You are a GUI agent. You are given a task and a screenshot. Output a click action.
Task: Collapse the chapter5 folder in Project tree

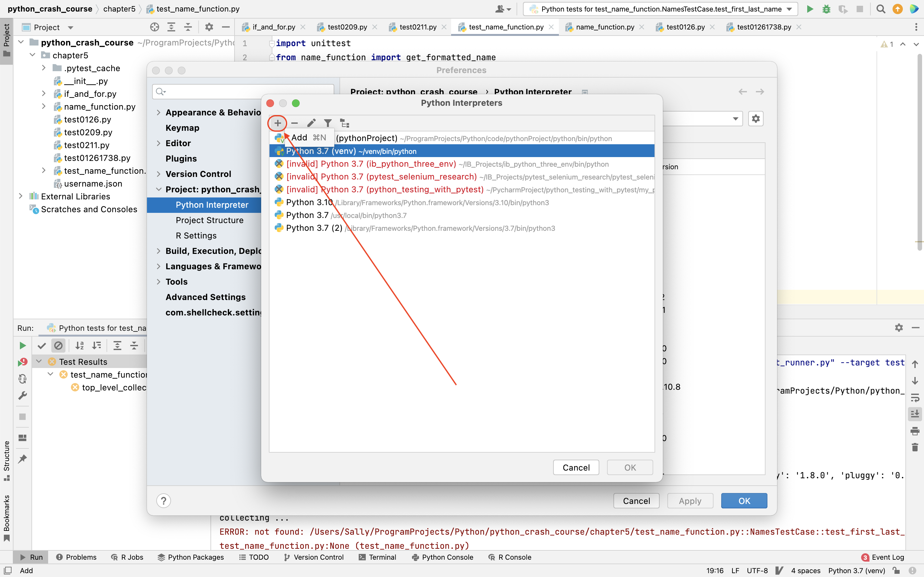[32, 55]
